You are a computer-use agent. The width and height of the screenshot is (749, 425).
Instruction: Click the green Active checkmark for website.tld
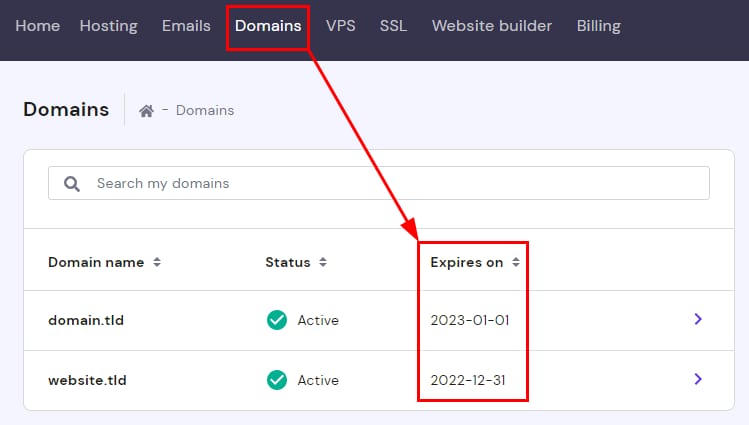pos(277,380)
